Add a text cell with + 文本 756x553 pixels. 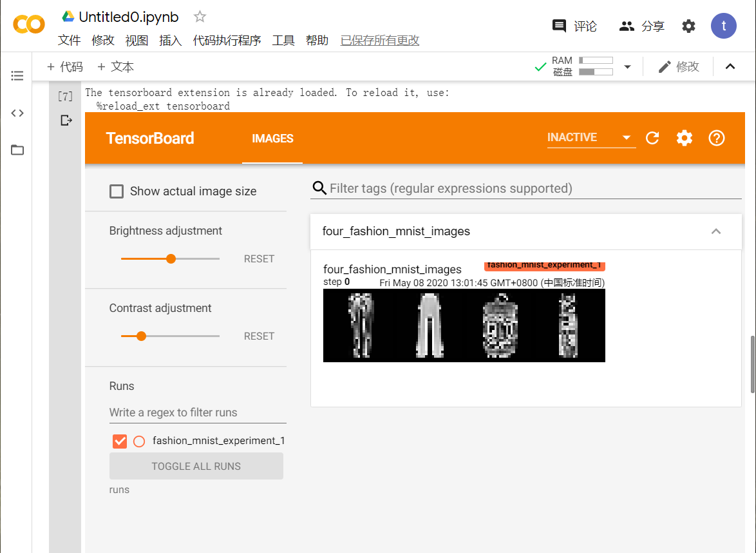click(116, 66)
